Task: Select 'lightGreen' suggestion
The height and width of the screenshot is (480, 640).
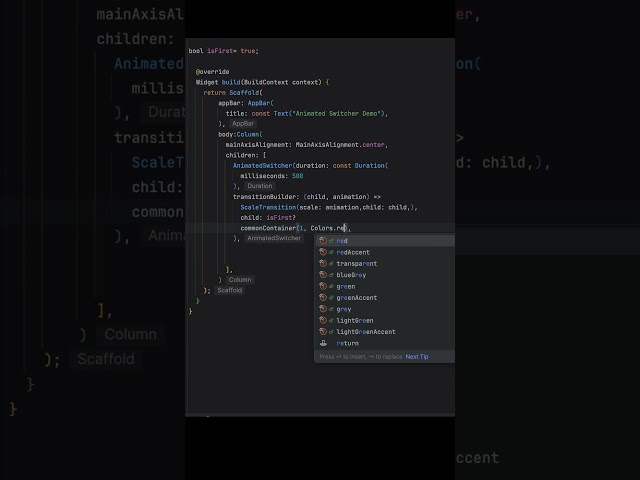Action: pyautogui.click(x=384, y=320)
